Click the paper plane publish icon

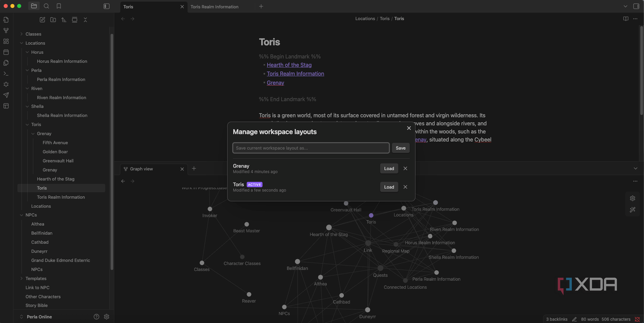[6, 95]
